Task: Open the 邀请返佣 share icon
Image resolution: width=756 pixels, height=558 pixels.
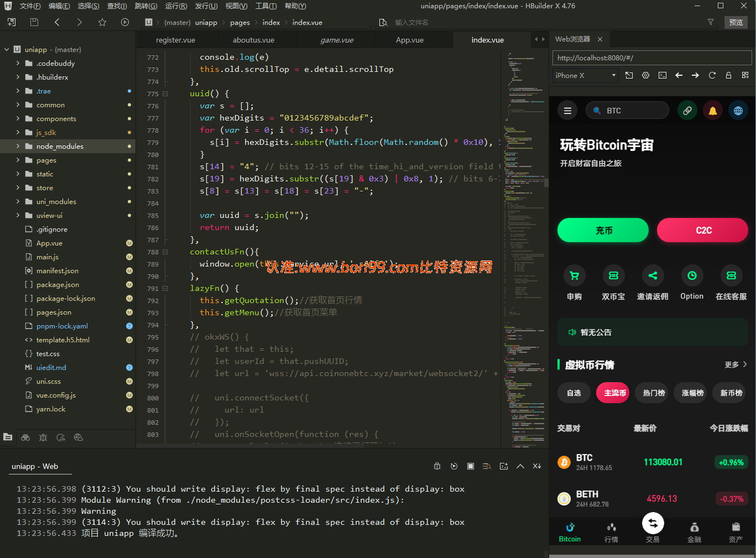Action: [x=653, y=275]
